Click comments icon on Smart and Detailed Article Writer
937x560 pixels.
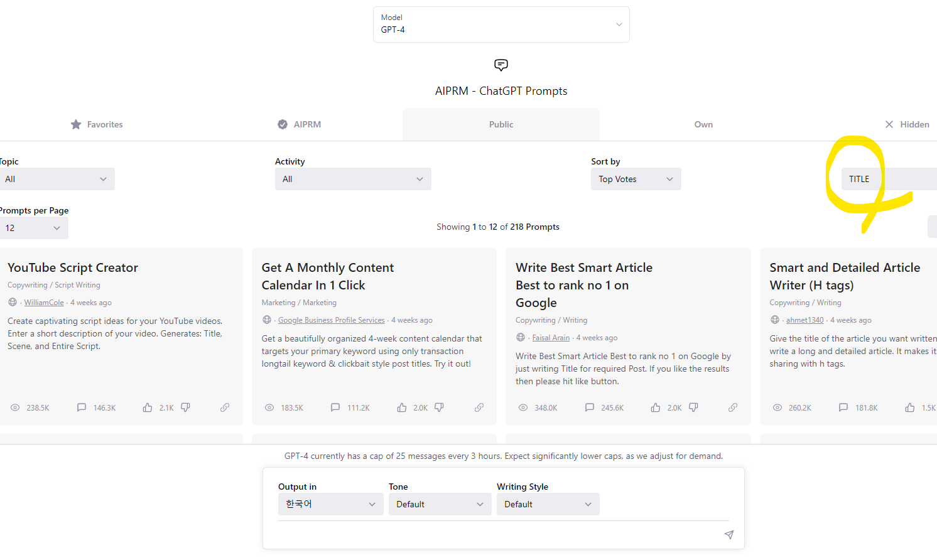843,407
